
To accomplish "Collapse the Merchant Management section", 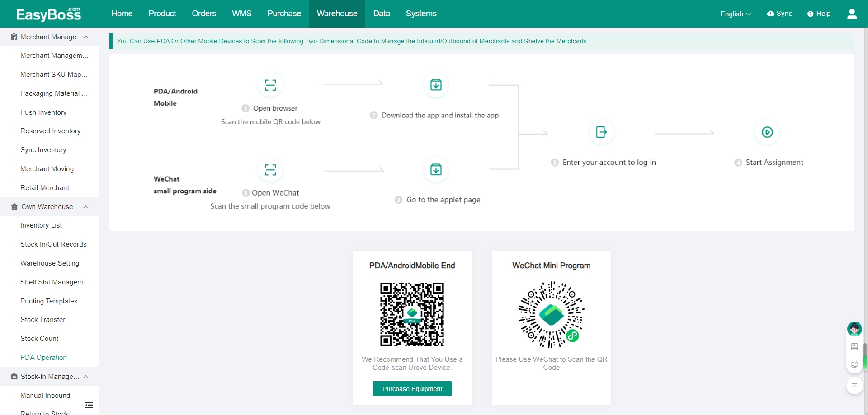I will (x=86, y=37).
